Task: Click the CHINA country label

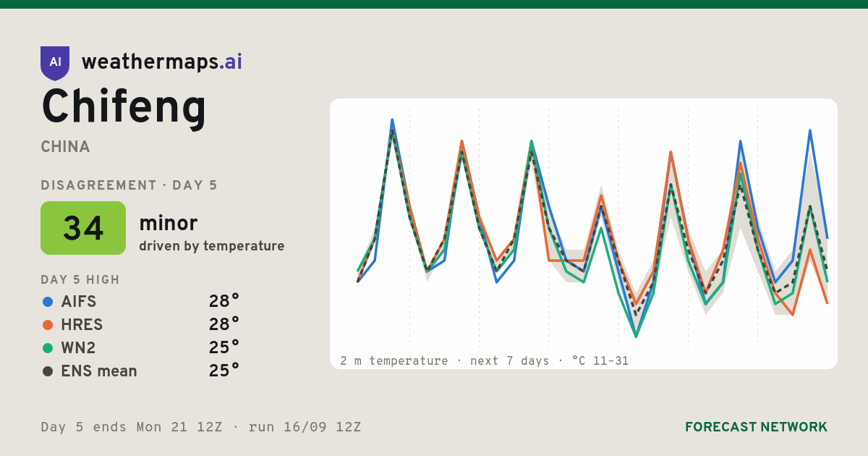Action: pyautogui.click(x=66, y=147)
